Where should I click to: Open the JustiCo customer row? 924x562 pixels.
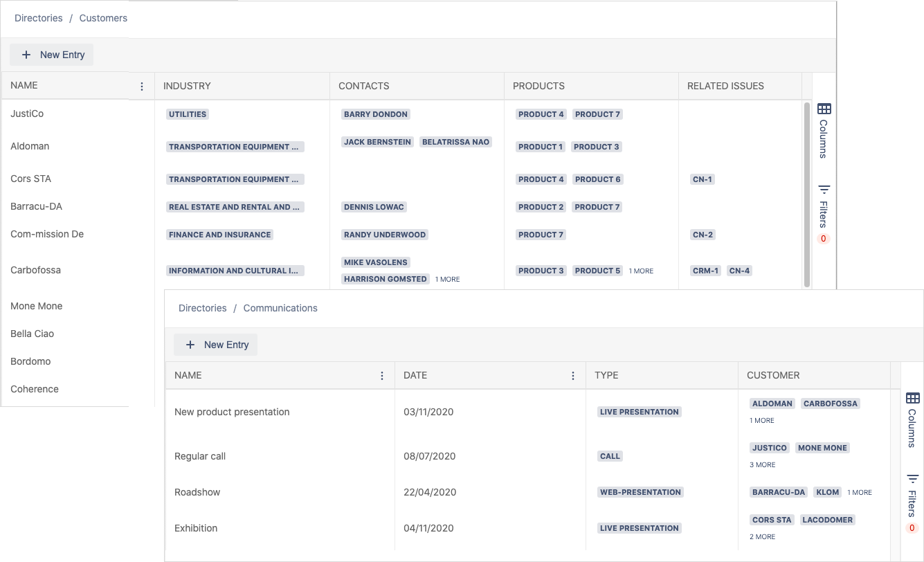[x=27, y=114]
